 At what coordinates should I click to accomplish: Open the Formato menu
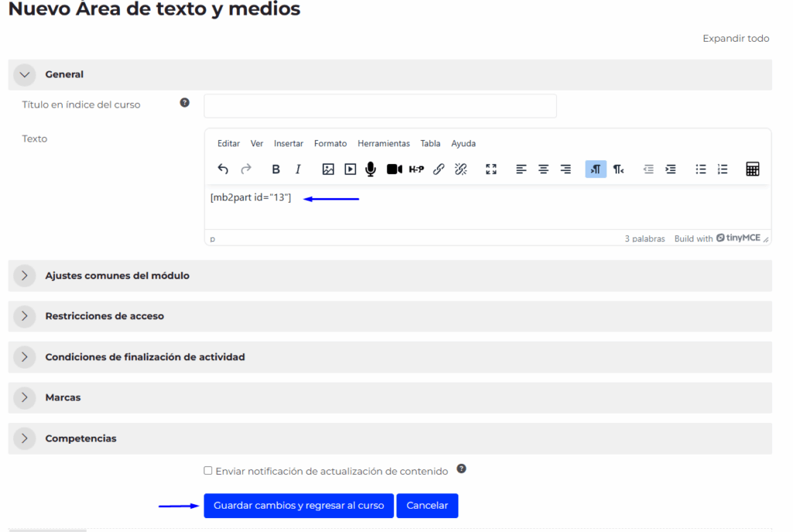click(330, 143)
